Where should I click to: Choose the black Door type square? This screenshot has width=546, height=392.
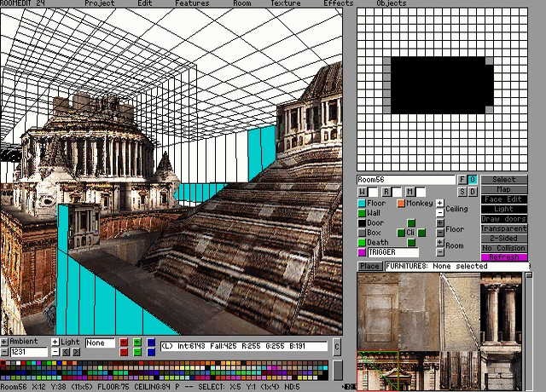click(362, 223)
